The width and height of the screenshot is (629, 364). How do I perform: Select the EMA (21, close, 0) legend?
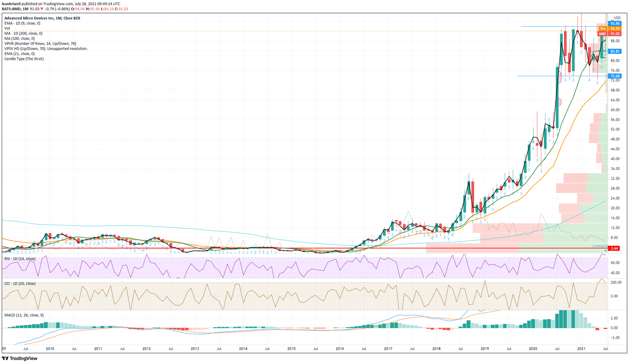(19, 54)
